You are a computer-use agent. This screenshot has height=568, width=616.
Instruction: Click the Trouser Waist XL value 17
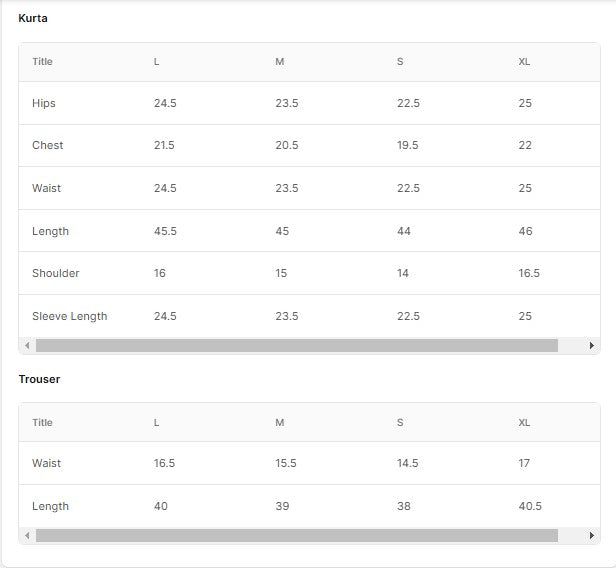point(524,463)
